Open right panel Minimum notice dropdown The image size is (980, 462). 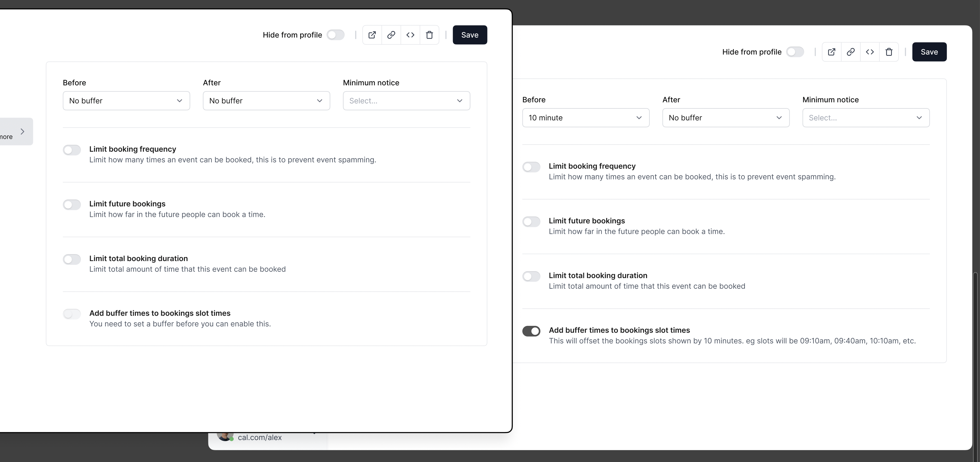pos(866,118)
